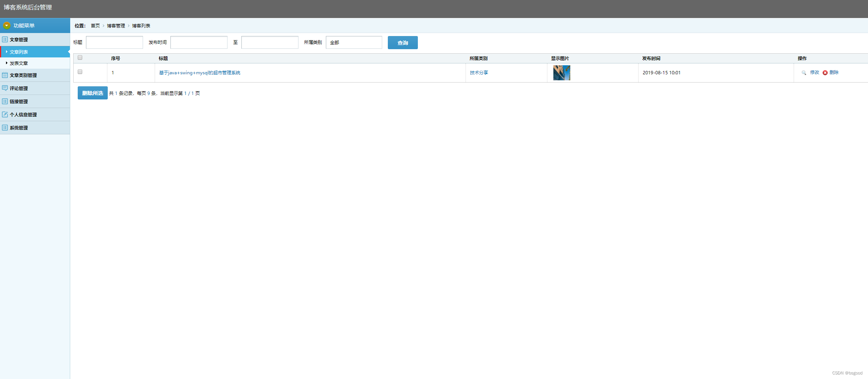Click the 序号 column header
Viewport: 868px width, 379px height.
[x=116, y=59]
